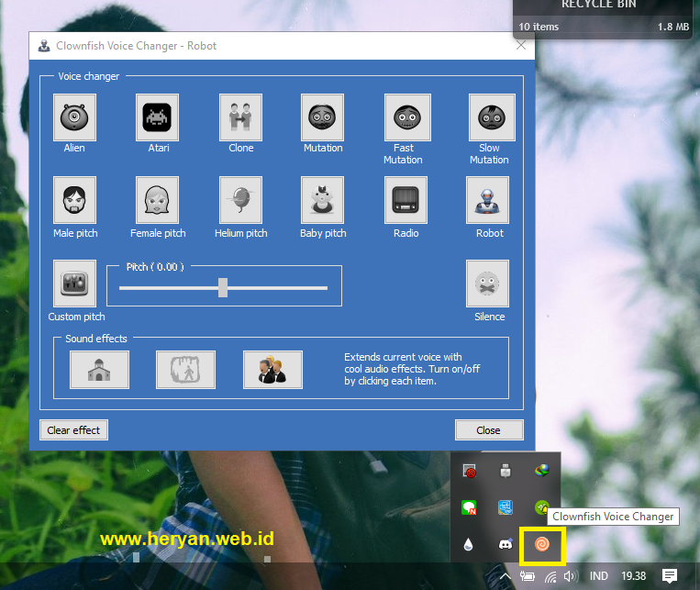Open the battery status icon
The width and height of the screenshot is (700, 590).
coord(528,576)
